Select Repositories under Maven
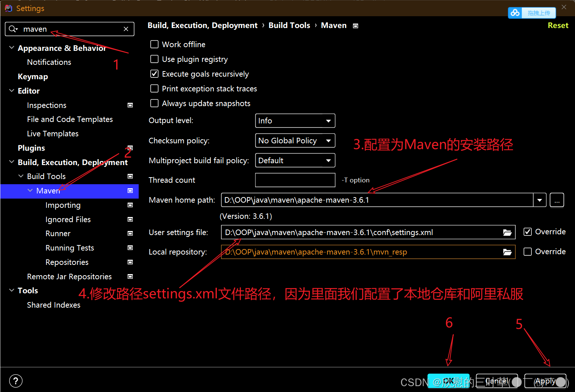The width and height of the screenshot is (575, 392). 67,262
